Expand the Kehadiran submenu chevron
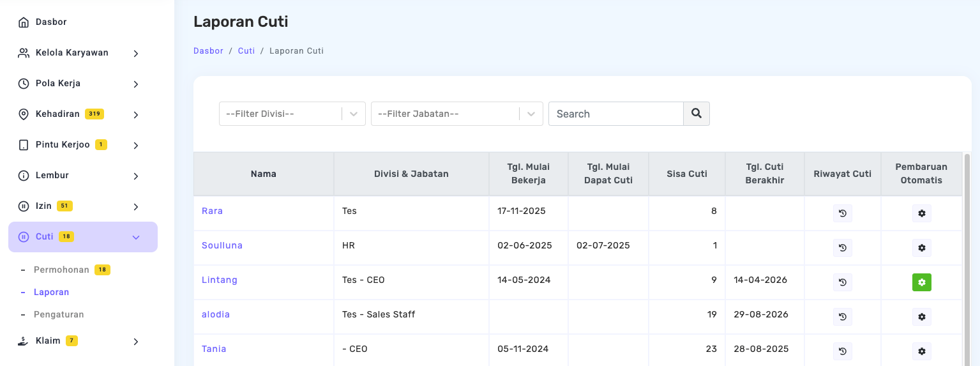This screenshot has width=980, height=366. click(x=136, y=115)
